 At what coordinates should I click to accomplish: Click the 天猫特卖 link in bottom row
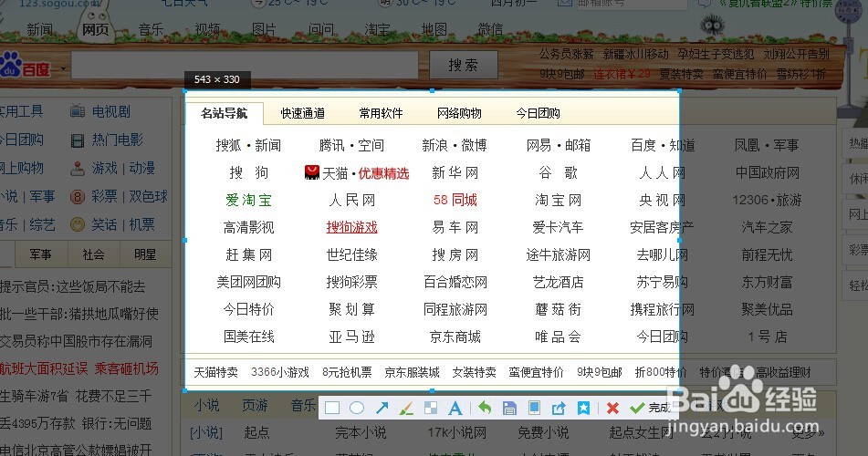tap(216, 372)
